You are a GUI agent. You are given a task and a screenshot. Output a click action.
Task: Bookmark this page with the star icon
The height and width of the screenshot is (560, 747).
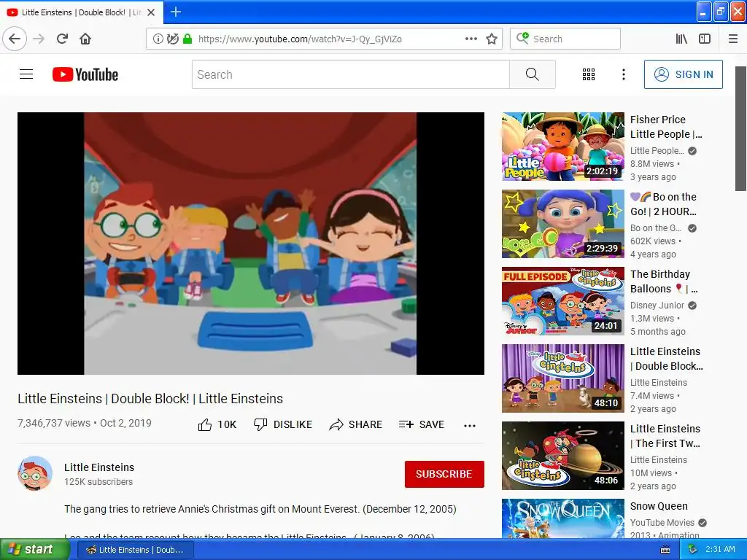click(492, 39)
